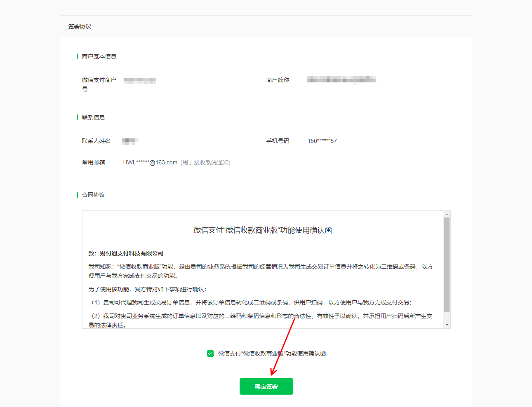The height and width of the screenshot is (407, 532).
Task: Click the 联系信息 section heading
Action: (93, 117)
